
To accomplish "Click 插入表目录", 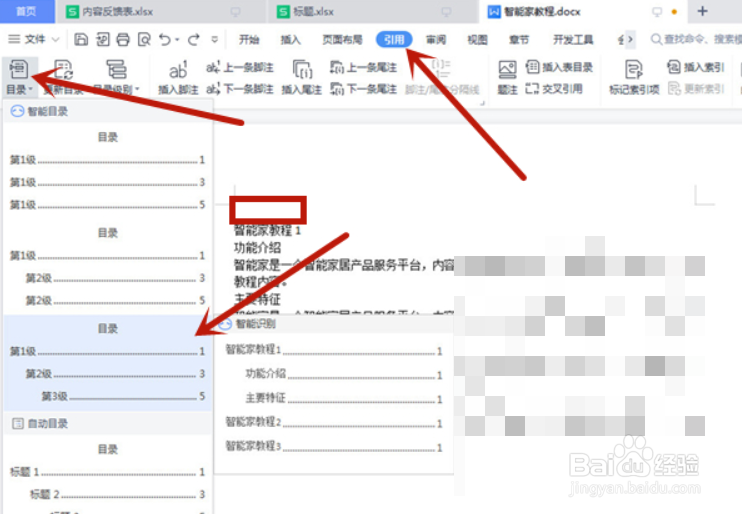I will tap(560, 67).
